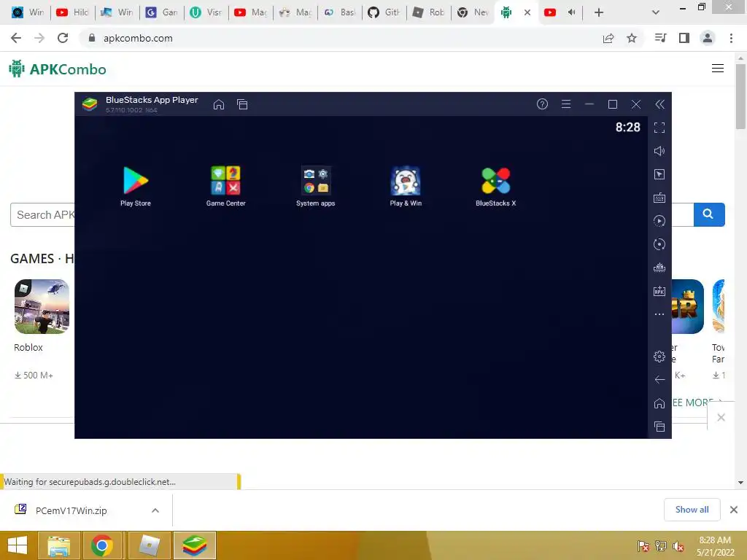
Task: Go to BlueStacks home in the title bar
Action: (219, 104)
